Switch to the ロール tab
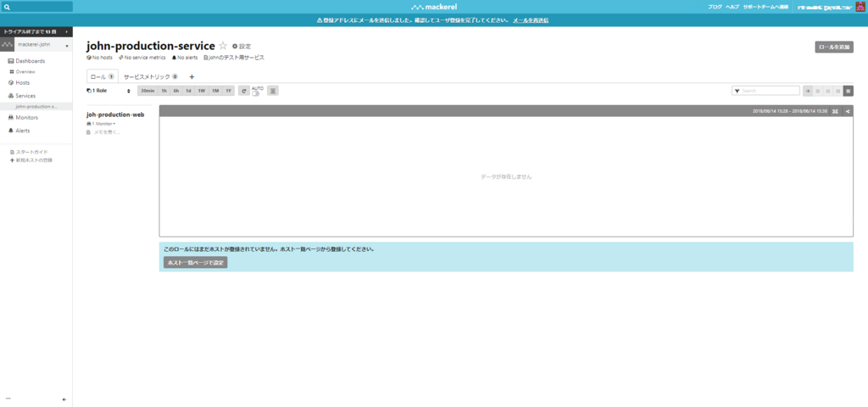 102,77
